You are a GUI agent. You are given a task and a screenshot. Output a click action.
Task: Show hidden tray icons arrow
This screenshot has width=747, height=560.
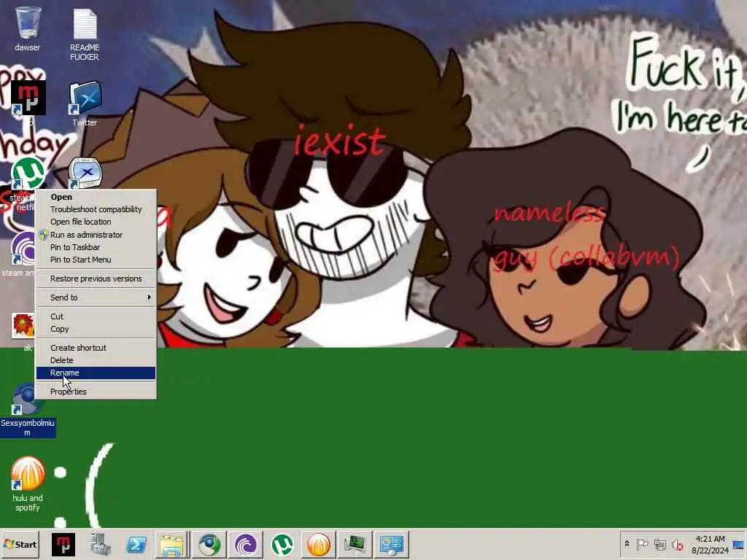point(627,544)
